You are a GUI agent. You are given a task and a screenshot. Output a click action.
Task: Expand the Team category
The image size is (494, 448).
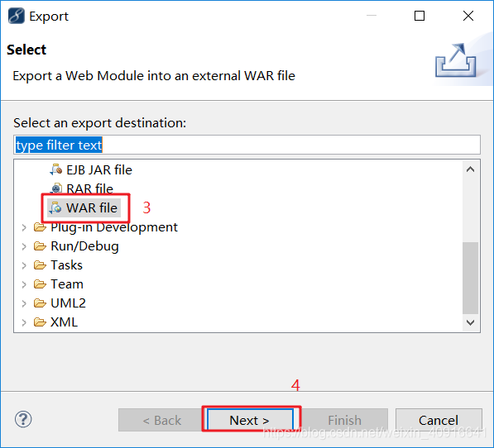pos(24,284)
